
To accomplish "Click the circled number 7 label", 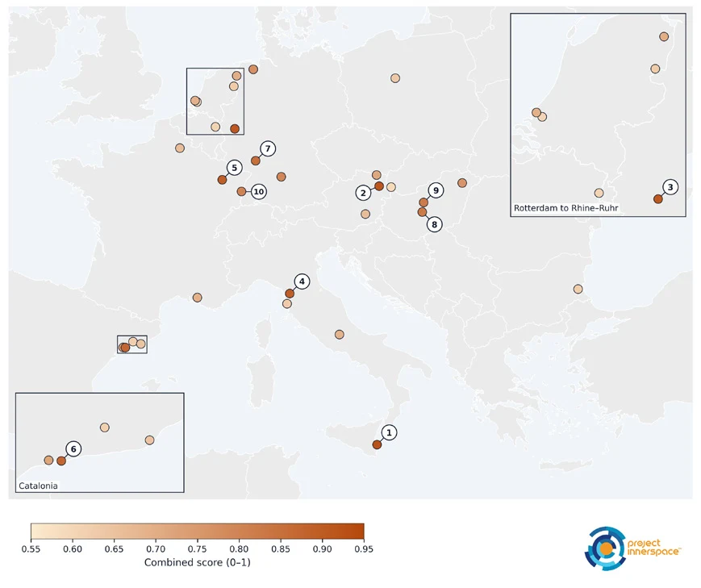I will pyautogui.click(x=268, y=148).
